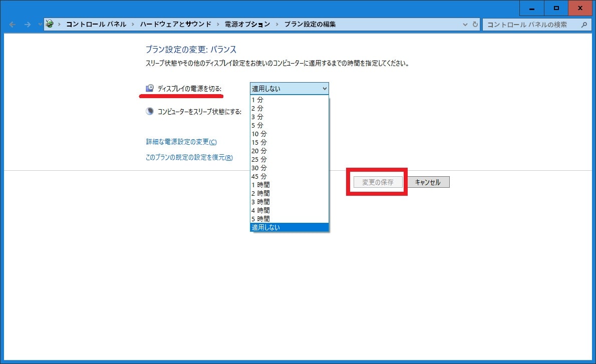This screenshot has width=596, height=364.
Task: Collapse ディスプレイの電源を切る combo box
Action: point(289,89)
